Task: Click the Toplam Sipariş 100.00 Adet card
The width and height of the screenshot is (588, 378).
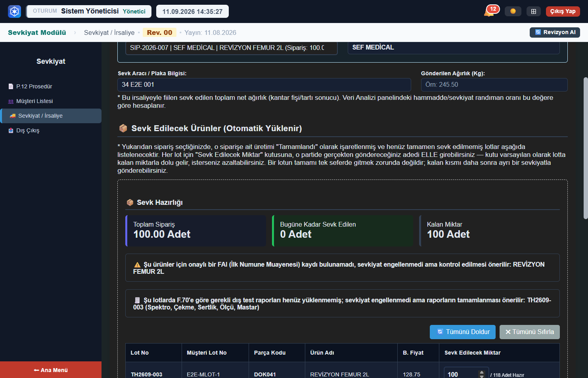Action: pyautogui.click(x=196, y=231)
